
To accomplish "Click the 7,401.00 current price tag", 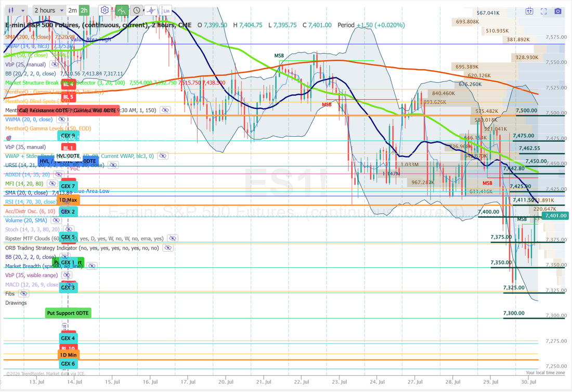I will pos(555,216).
